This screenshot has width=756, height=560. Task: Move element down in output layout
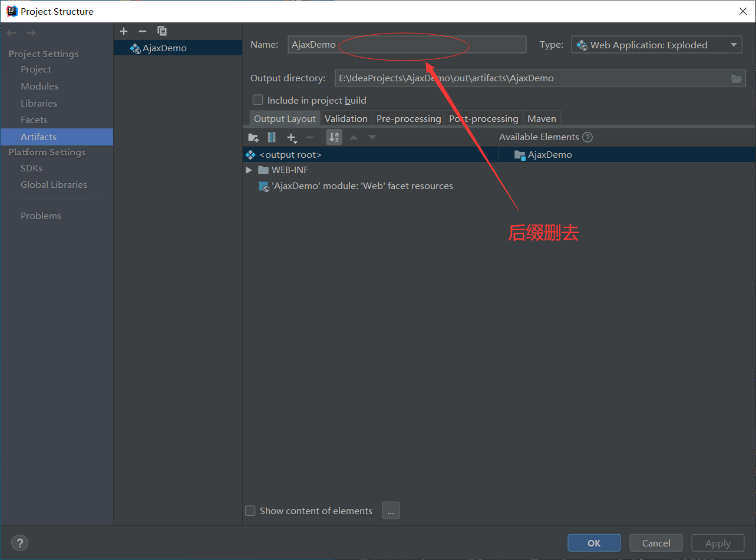coord(372,137)
